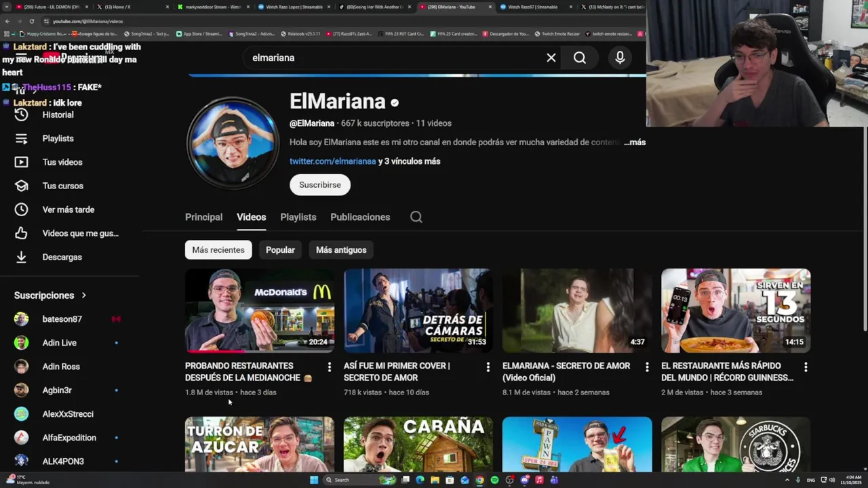Open Historial in the sidebar

(58, 115)
